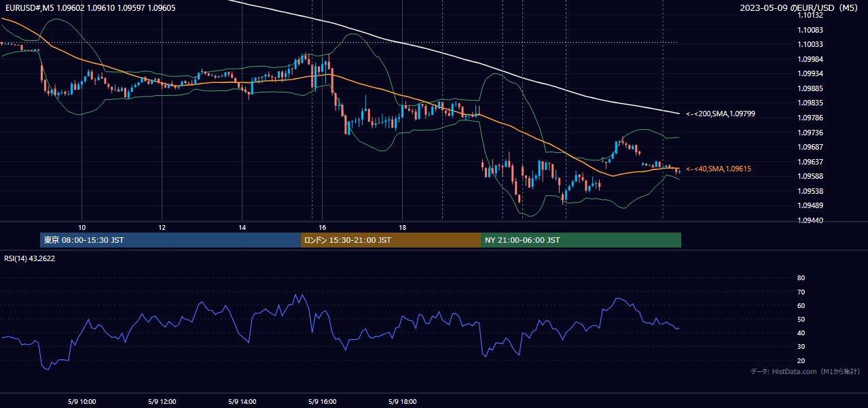Click the NY 21:00-06:00 JST session bar

click(581, 240)
